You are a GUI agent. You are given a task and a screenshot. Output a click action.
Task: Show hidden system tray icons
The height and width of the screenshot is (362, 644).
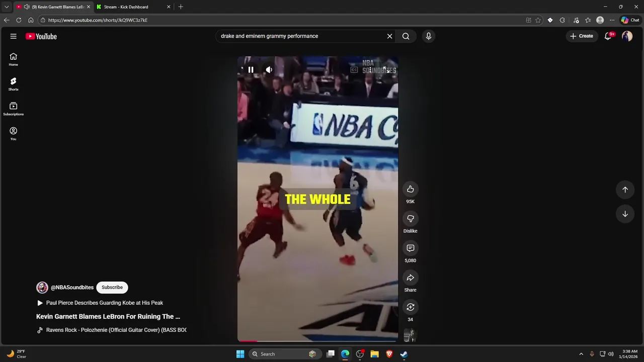[581, 354]
